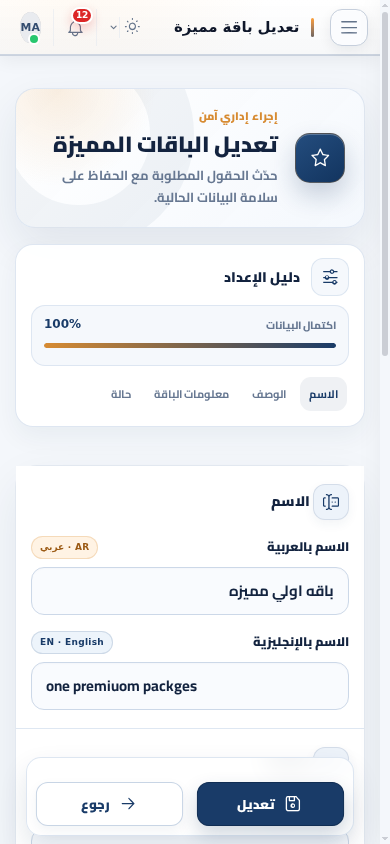
Task: Jump to حالة step
Action: coord(121,395)
